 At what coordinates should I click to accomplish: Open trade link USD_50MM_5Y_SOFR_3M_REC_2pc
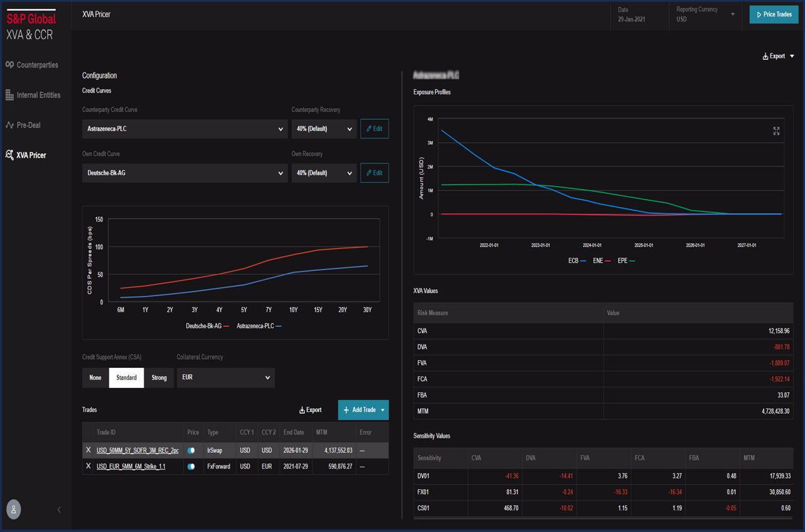(x=138, y=450)
